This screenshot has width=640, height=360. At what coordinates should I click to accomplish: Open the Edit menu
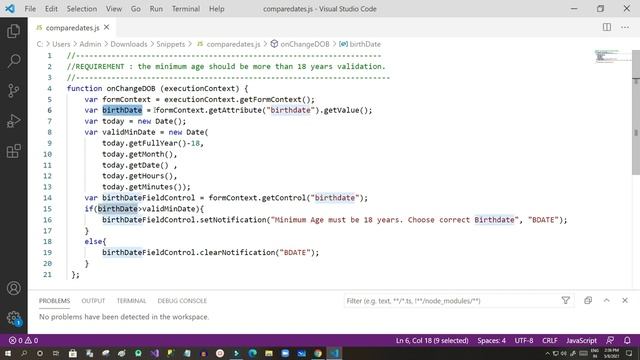(51, 9)
